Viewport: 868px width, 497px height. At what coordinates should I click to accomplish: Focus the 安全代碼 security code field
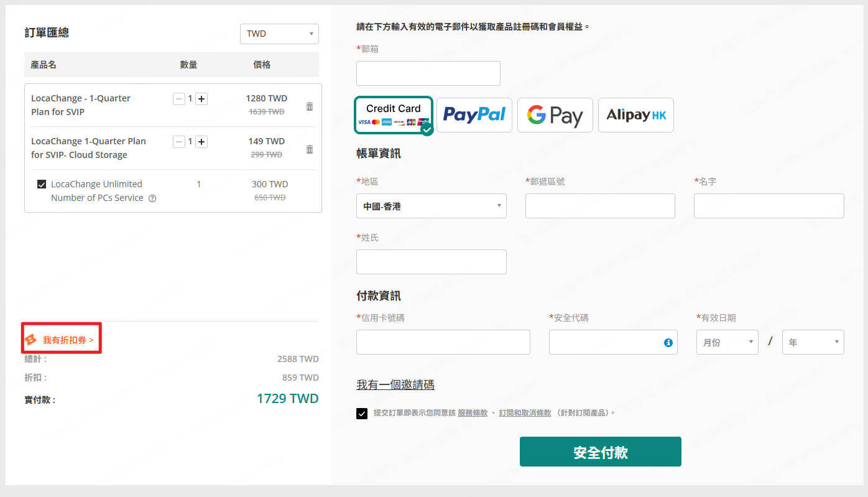point(613,342)
